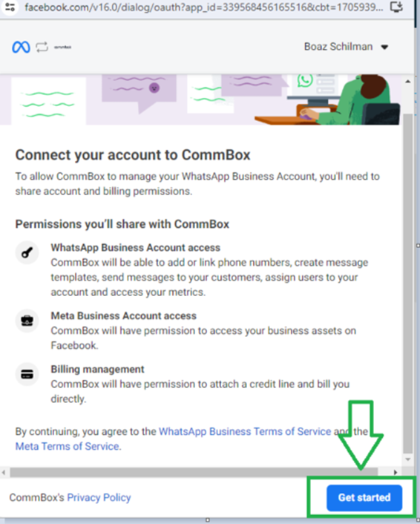The image size is (420, 524).
Task: Click the vertical scrollbar down arrow
Action: pyautogui.click(x=407, y=459)
